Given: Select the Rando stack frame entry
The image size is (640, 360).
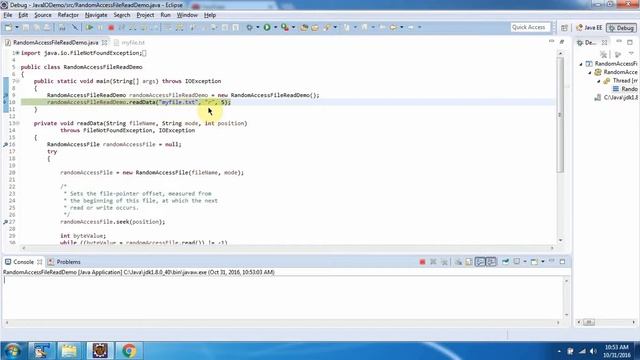Looking at the screenshot, I should pos(625,89).
